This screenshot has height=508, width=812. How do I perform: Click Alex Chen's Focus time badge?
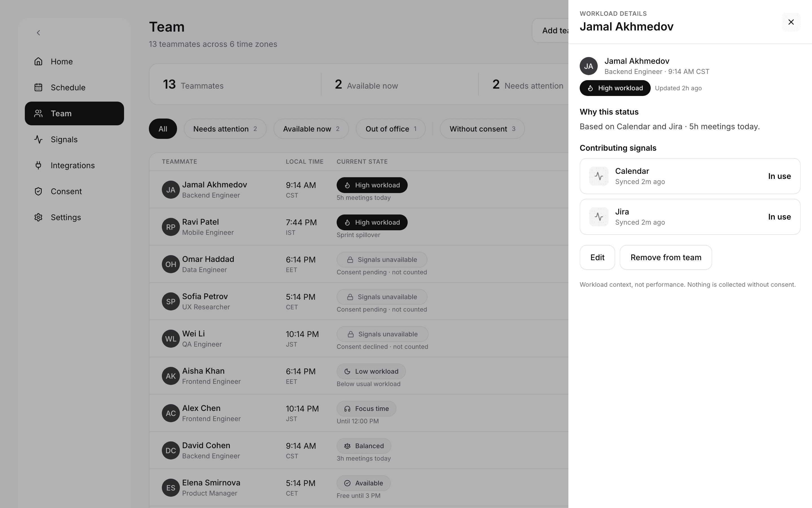(367, 409)
